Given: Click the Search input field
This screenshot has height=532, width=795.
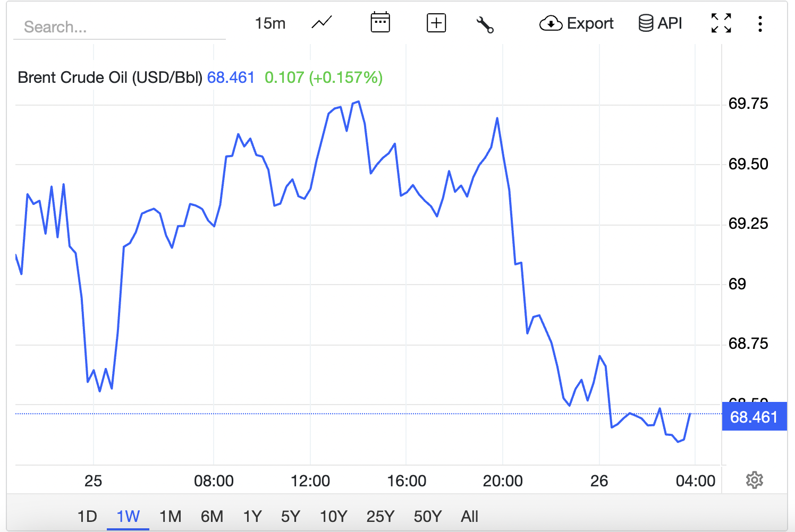Looking at the screenshot, I should [120, 27].
